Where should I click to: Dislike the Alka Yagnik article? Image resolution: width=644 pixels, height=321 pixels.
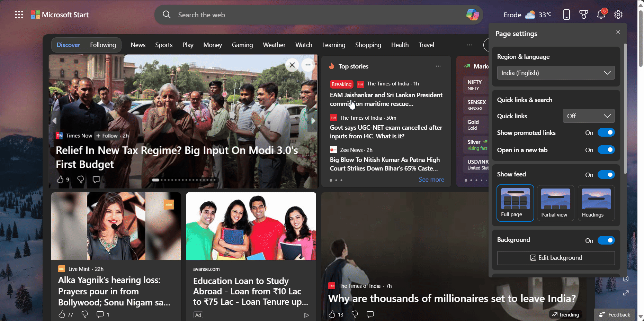[x=84, y=314]
